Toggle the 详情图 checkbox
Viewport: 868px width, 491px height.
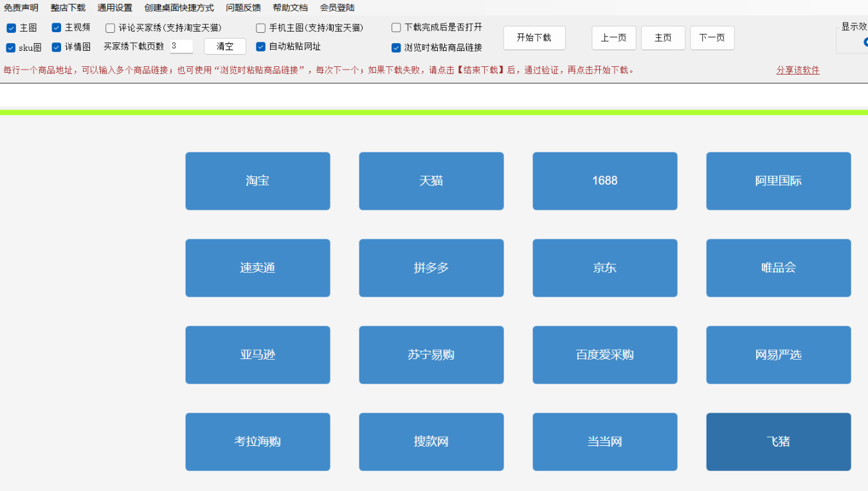(57, 47)
